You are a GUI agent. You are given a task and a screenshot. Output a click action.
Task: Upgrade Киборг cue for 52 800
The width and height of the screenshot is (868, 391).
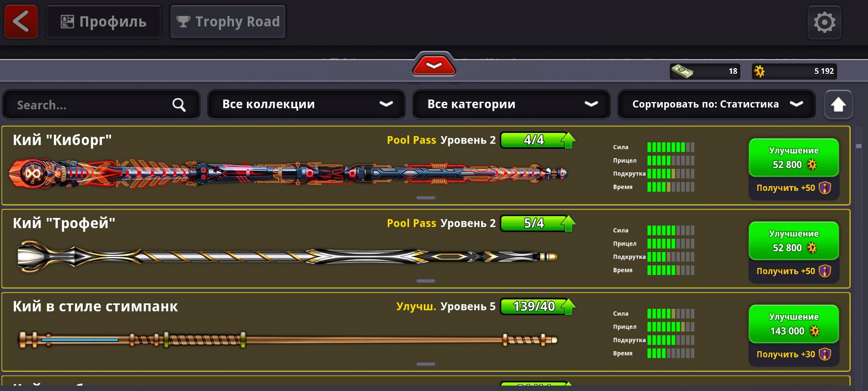(x=794, y=158)
